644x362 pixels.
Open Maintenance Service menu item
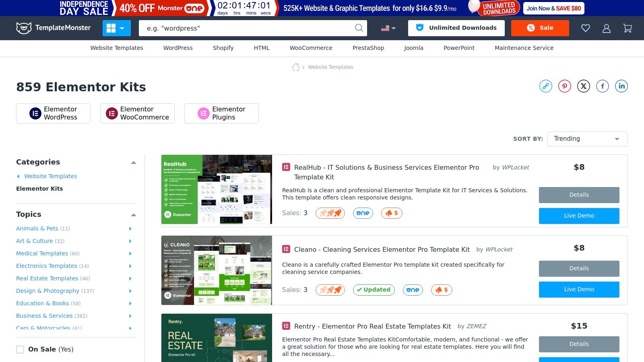(524, 48)
